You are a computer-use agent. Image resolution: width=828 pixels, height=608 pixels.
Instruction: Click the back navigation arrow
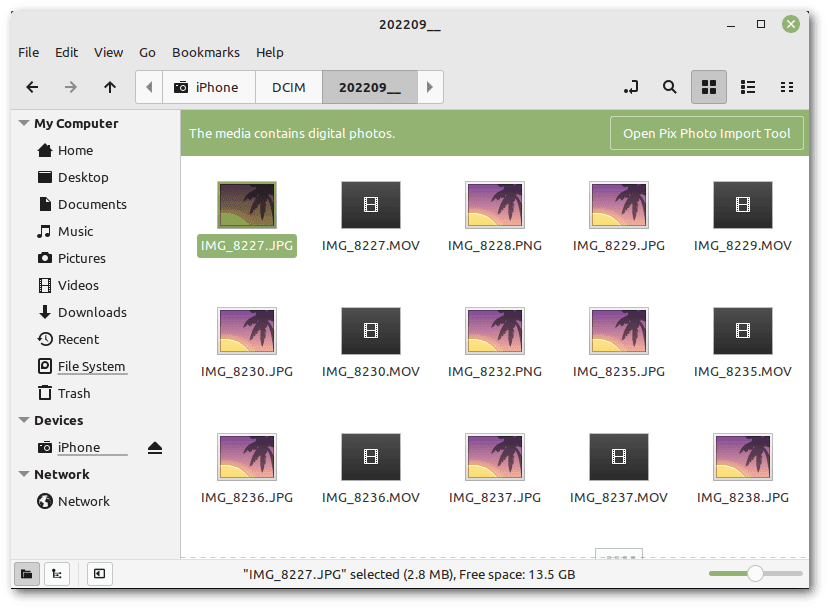[x=32, y=87]
